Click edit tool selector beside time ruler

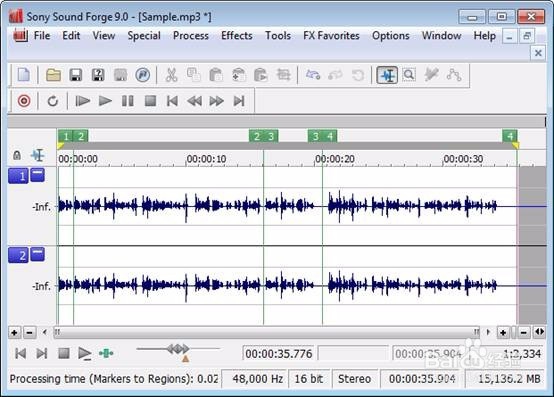pos(37,155)
